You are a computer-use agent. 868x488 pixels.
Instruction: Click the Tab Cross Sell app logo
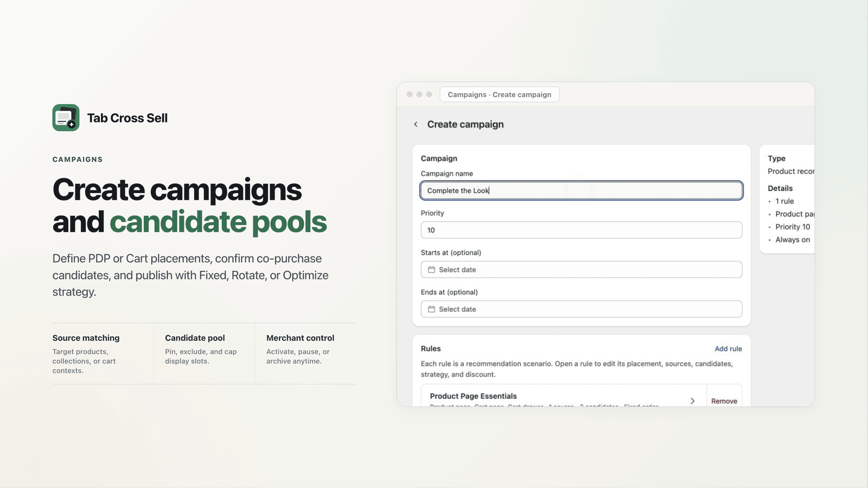pos(66,118)
